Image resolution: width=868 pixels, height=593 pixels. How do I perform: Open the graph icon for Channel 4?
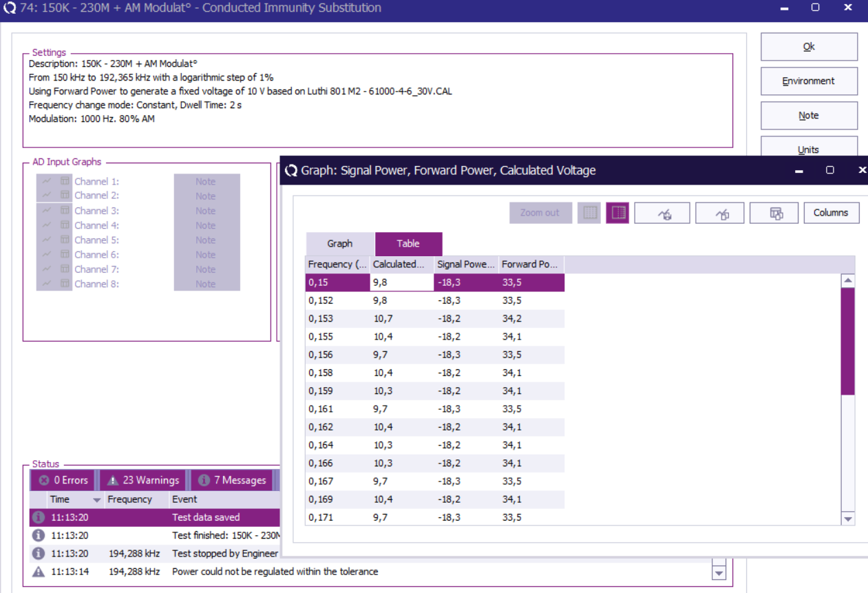[x=46, y=225]
